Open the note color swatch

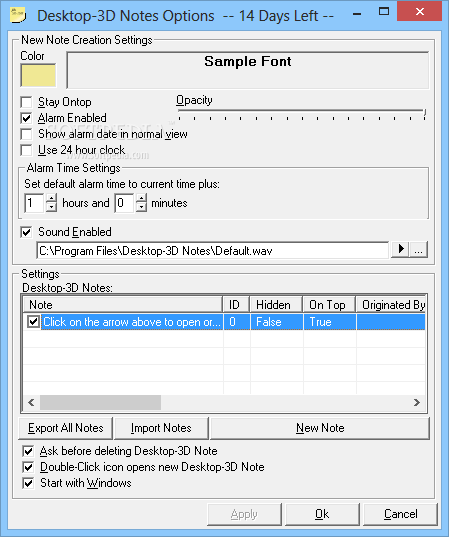38,75
